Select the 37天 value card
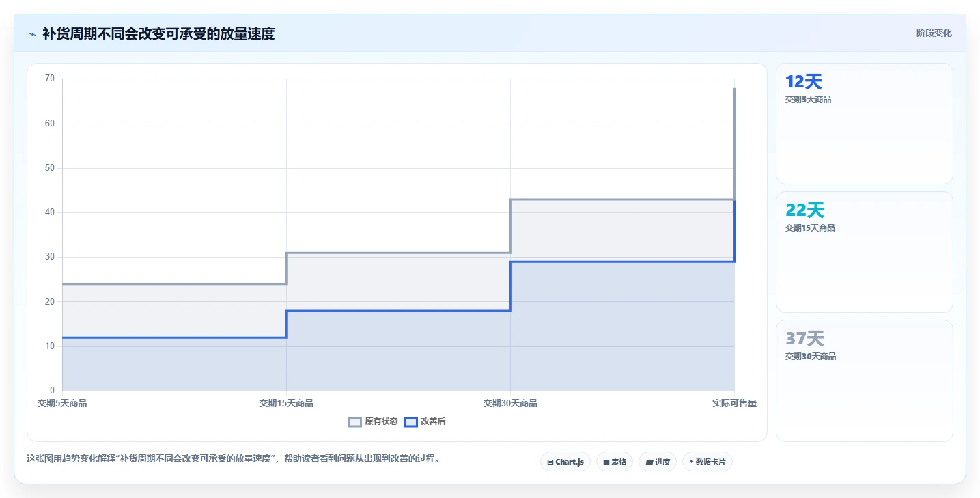 (x=865, y=381)
